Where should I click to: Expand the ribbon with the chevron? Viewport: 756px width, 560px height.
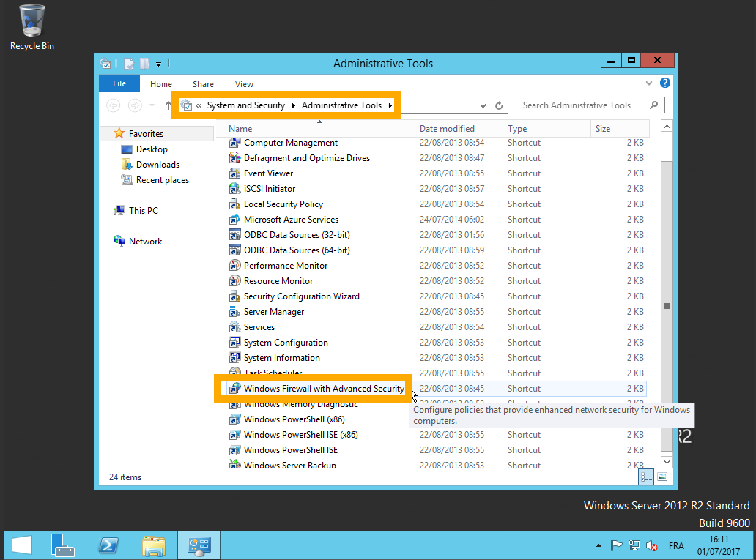(x=649, y=83)
